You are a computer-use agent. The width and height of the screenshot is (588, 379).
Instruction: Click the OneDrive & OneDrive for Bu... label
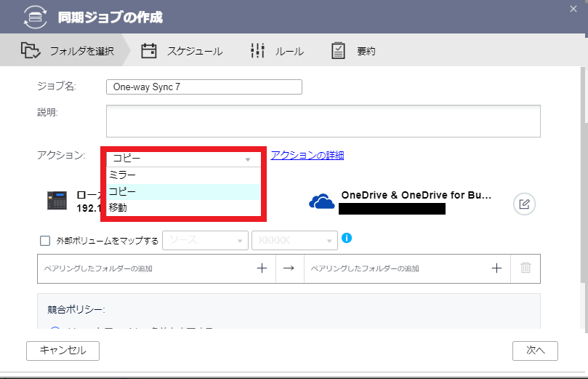416,195
